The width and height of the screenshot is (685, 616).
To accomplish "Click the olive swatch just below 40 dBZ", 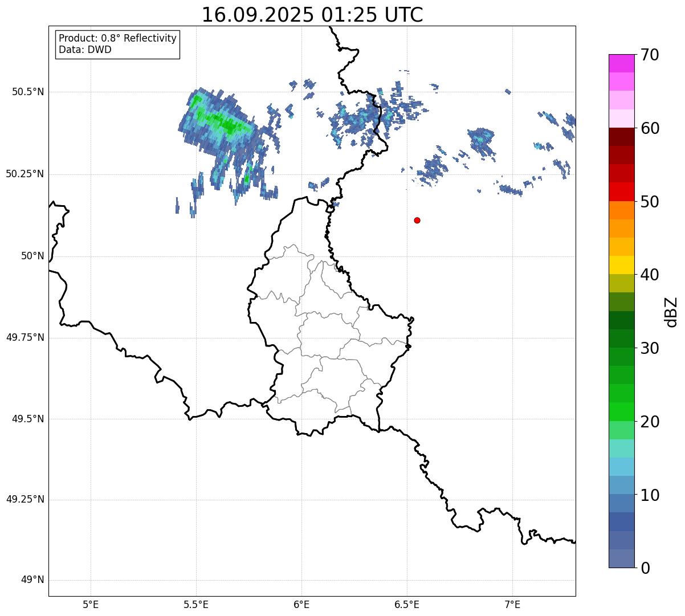I will pyautogui.click(x=621, y=283).
